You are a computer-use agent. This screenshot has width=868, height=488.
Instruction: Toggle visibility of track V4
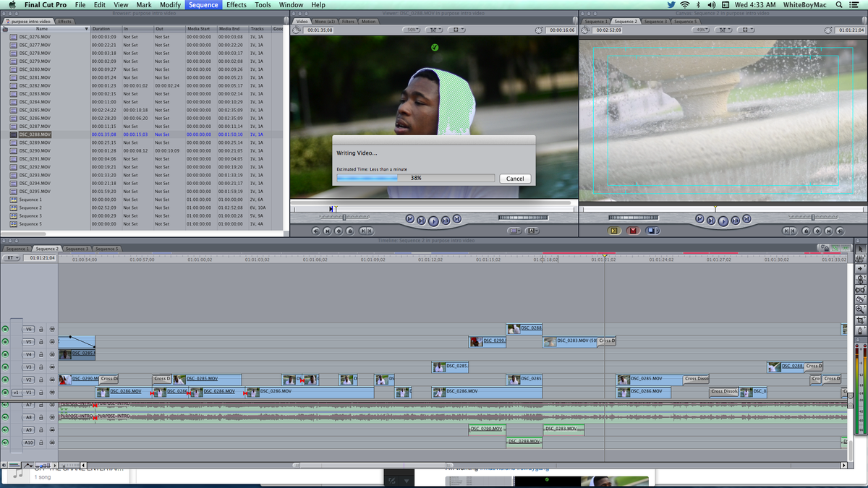coord(6,354)
